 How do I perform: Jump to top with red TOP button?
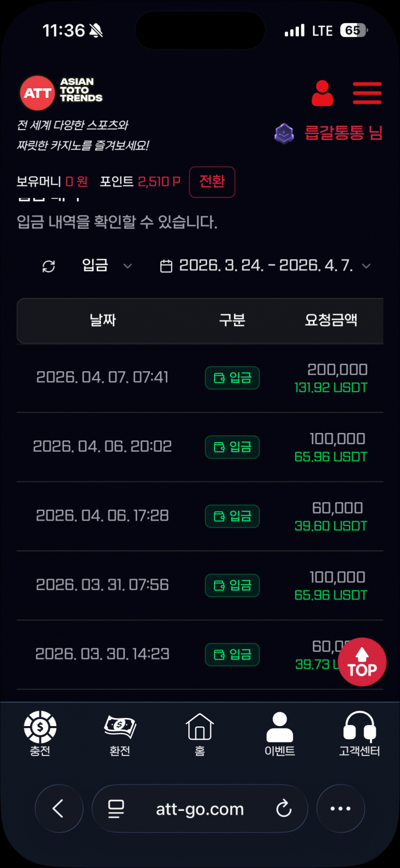(x=362, y=662)
